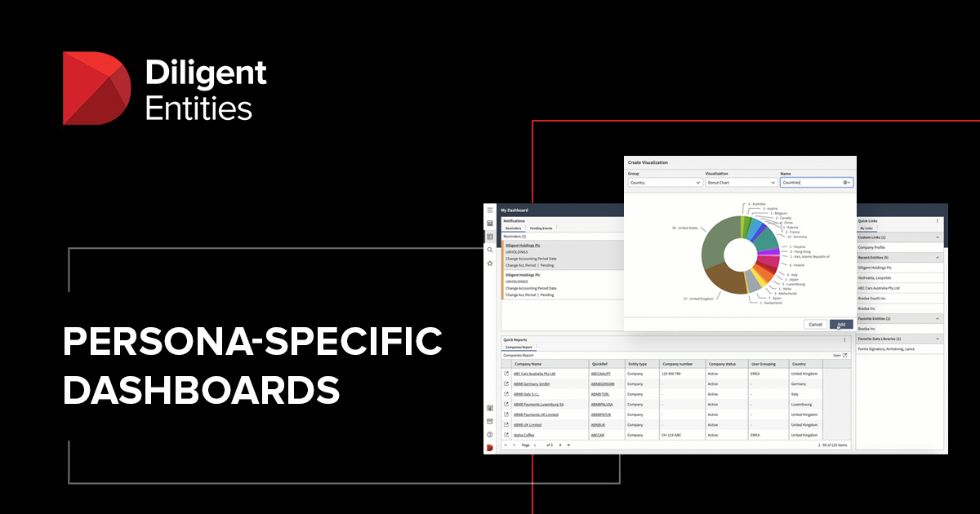Click the archive box icon in sidebar

(x=490, y=421)
